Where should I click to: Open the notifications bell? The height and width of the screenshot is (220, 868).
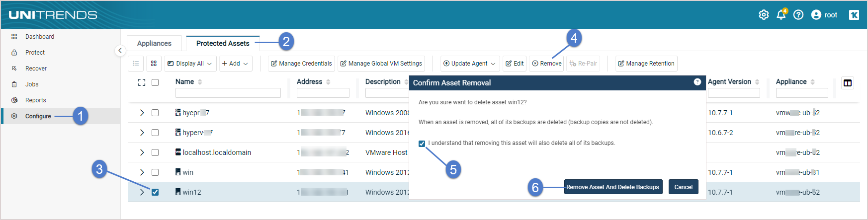(781, 15)
